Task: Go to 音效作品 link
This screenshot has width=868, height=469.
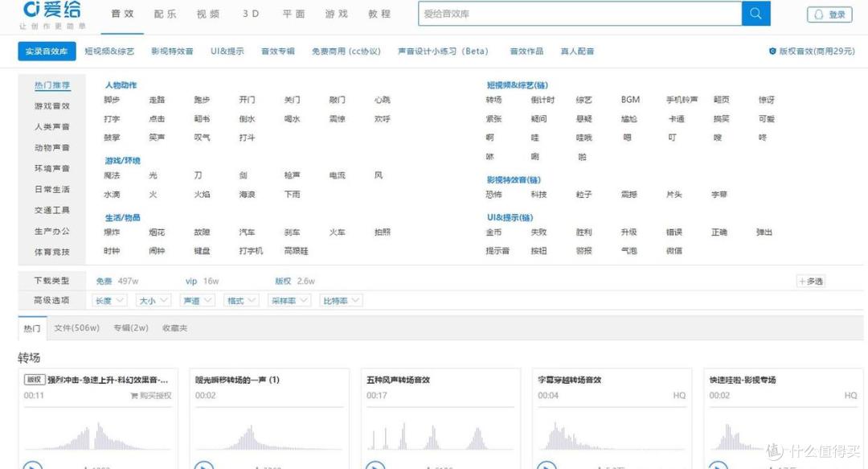Action: (526, 51)
